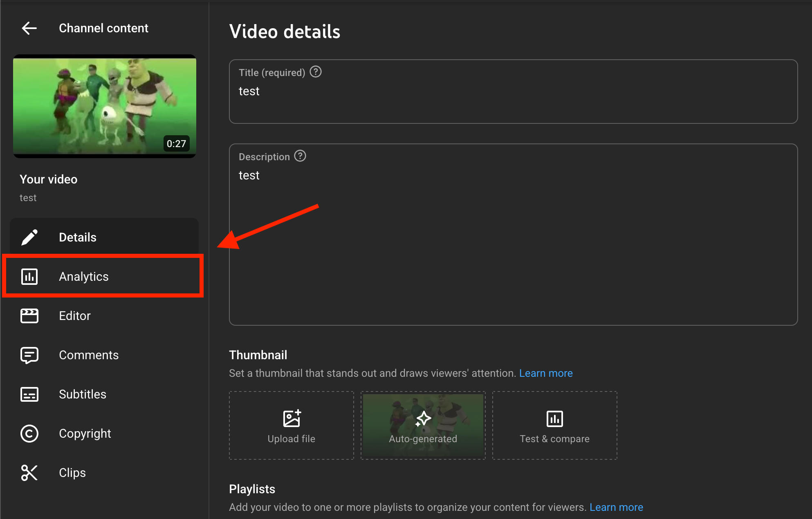Switch to the Analytics section

tap(83, 276)
